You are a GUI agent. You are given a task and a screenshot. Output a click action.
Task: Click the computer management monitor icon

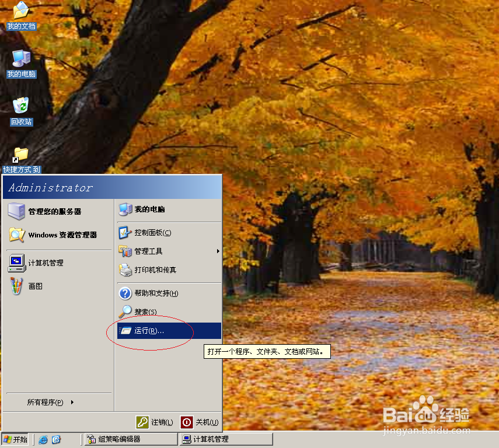pos(16,263)
